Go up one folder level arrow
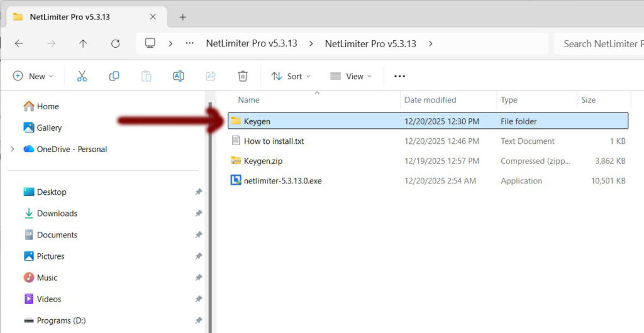The width and height of the screenshot is (644, 333). (83, 43)
